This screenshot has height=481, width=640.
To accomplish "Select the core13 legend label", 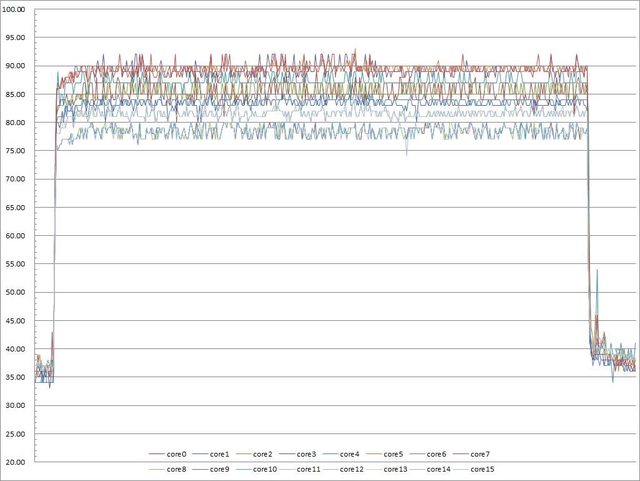I will point(395,468).
